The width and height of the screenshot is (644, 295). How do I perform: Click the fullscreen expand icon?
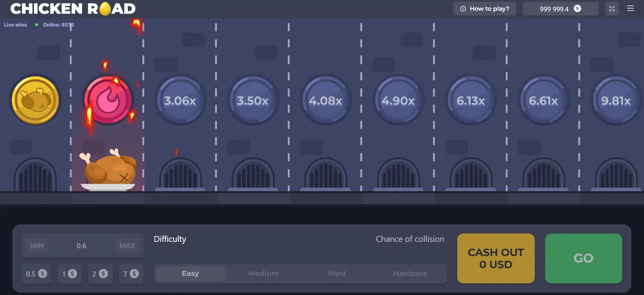pyautogui.click(x=611, y=8)
